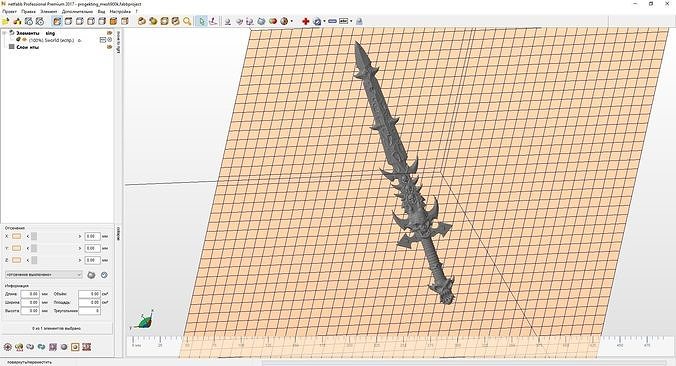The image size is (676, 366).
Task: Click the gray sphere icon beside the clipping dropdown
Action: point(91,275)
